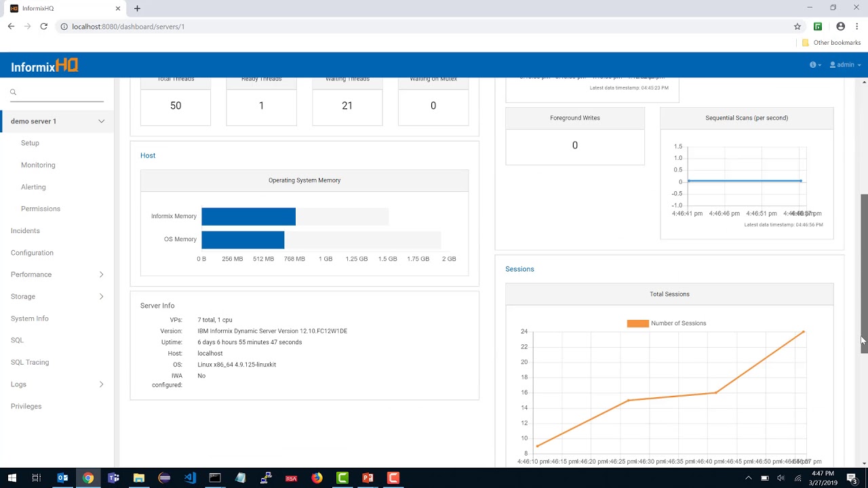
Task: Click the Sequential Scans chart heading
Action: coord(747,118)
